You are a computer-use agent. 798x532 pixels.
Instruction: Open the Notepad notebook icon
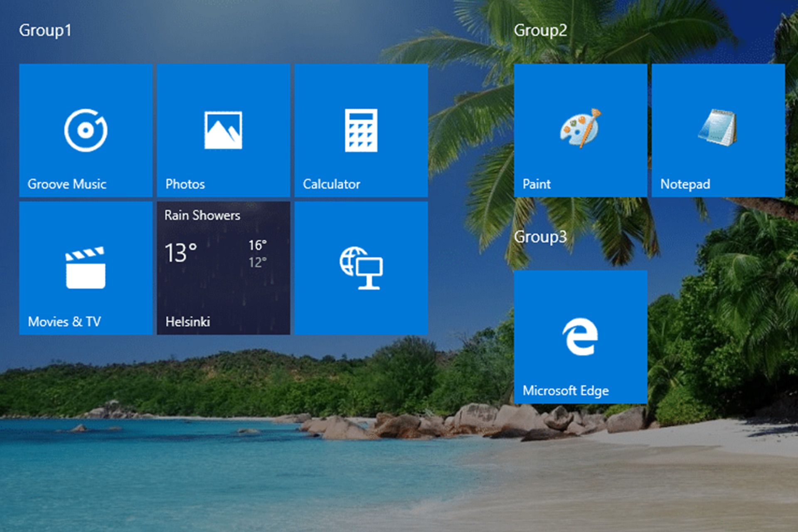[718, 128]
